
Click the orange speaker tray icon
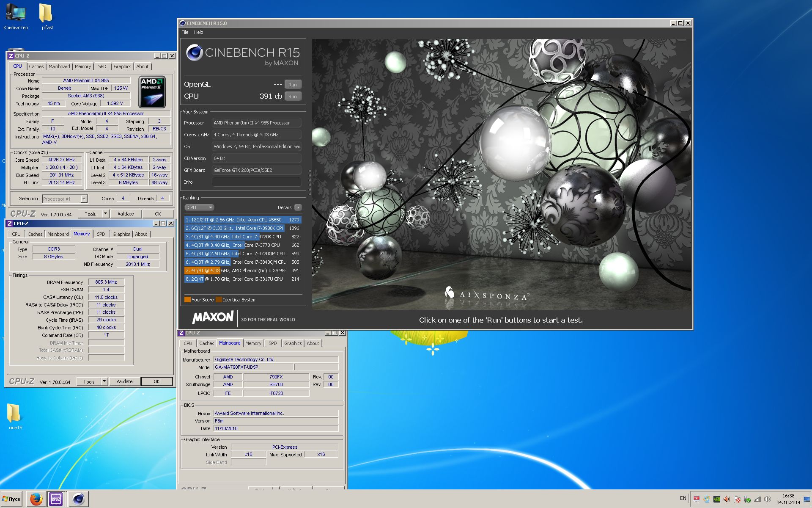727,499
